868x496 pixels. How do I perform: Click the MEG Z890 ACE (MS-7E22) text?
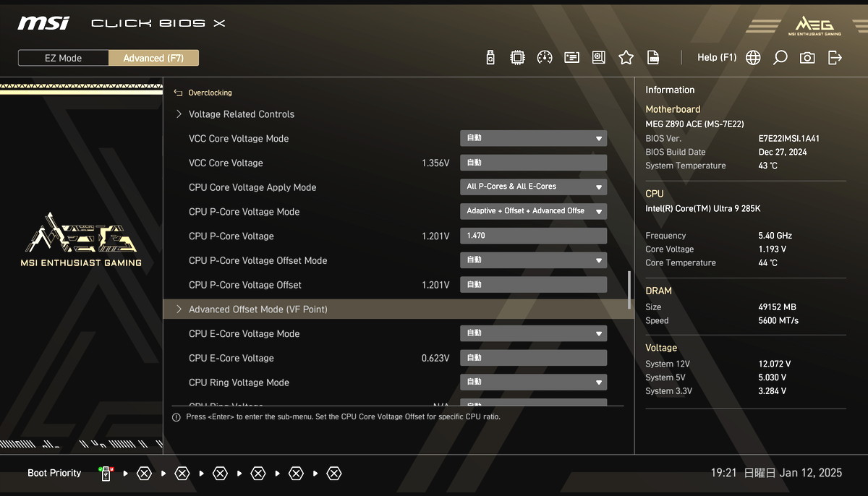click(694, 124)
